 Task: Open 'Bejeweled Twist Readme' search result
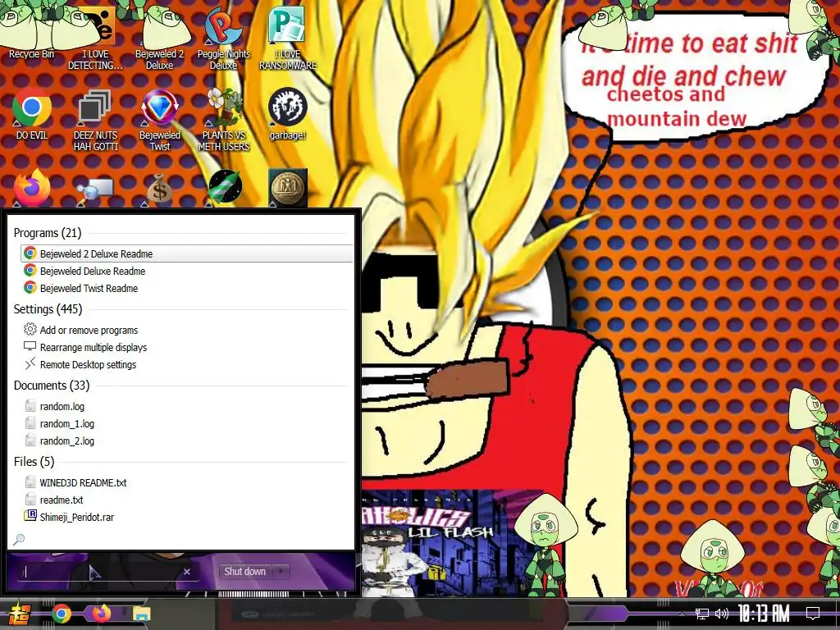point(187,288)
